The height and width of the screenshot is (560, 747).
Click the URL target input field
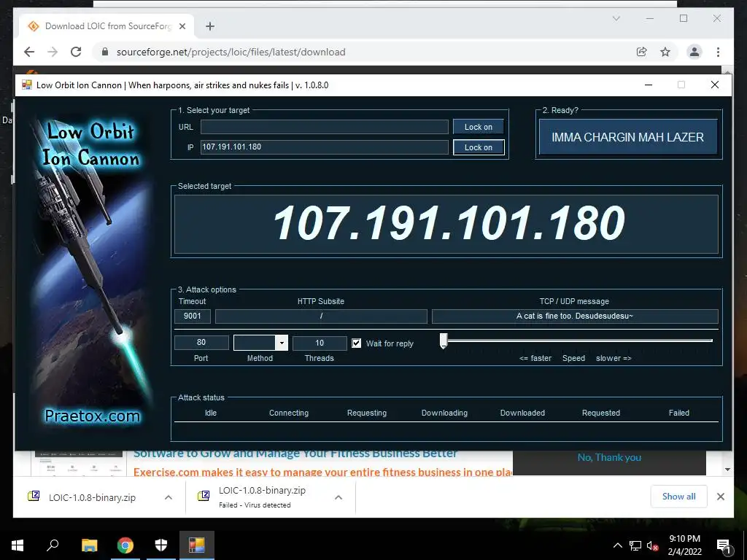(324, 127)
